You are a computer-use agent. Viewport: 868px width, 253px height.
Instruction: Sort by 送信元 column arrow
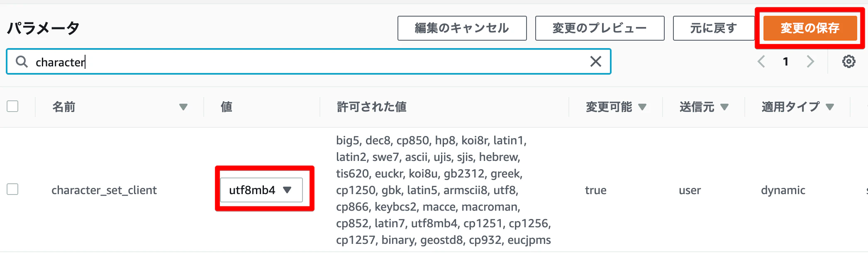click(724, 107)
